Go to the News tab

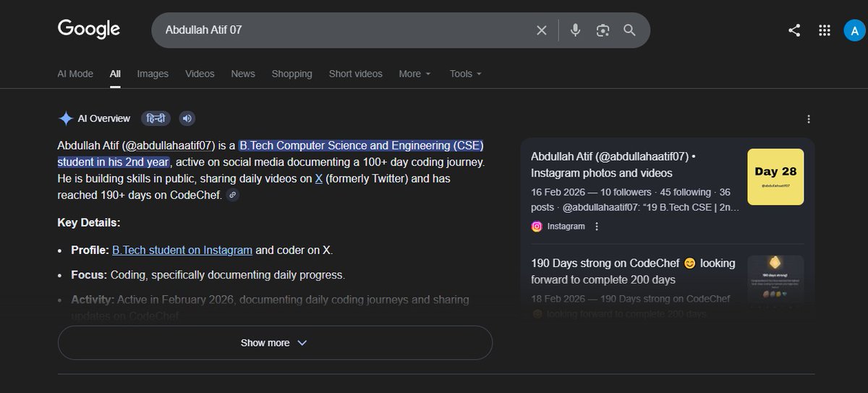point(243,74)
